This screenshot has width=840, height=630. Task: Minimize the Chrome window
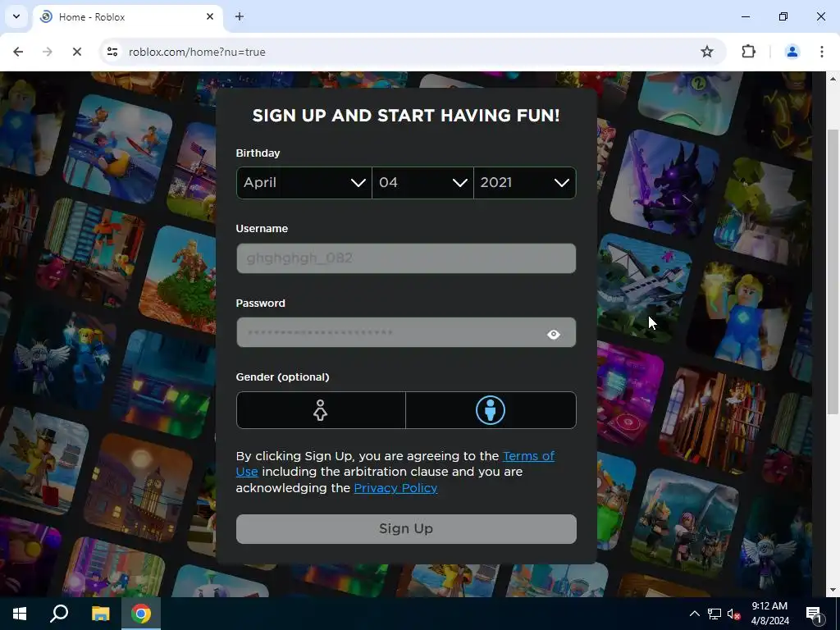click(745, 16)
